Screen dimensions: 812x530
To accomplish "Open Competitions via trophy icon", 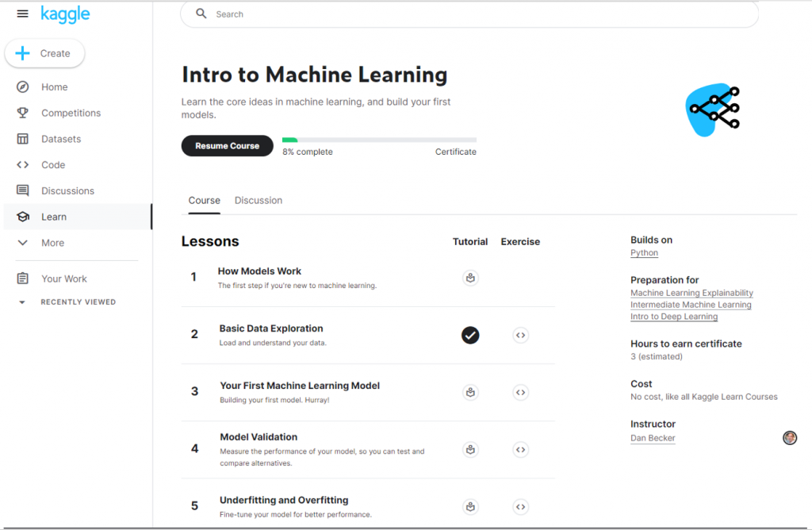I will [22, 113].
